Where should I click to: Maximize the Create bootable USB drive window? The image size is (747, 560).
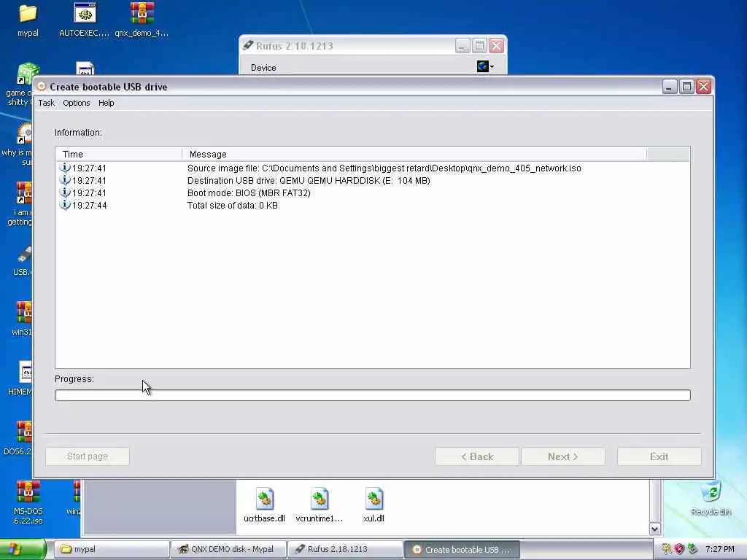(x=686, y=87)
